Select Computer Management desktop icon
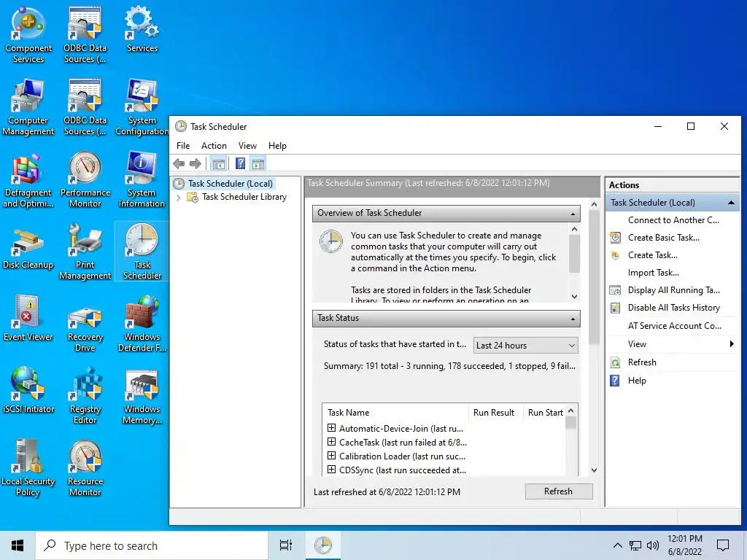747x560 pixels. [28, 108]
